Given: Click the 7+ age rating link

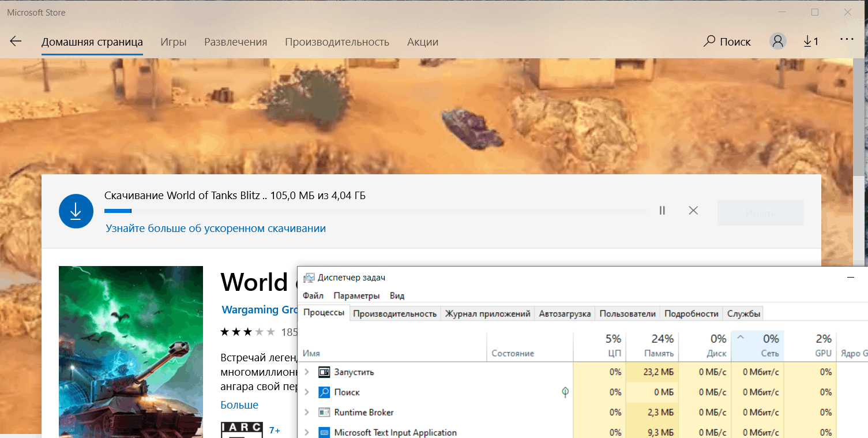Looking at the screenshot, I should (x=275, y=430).
